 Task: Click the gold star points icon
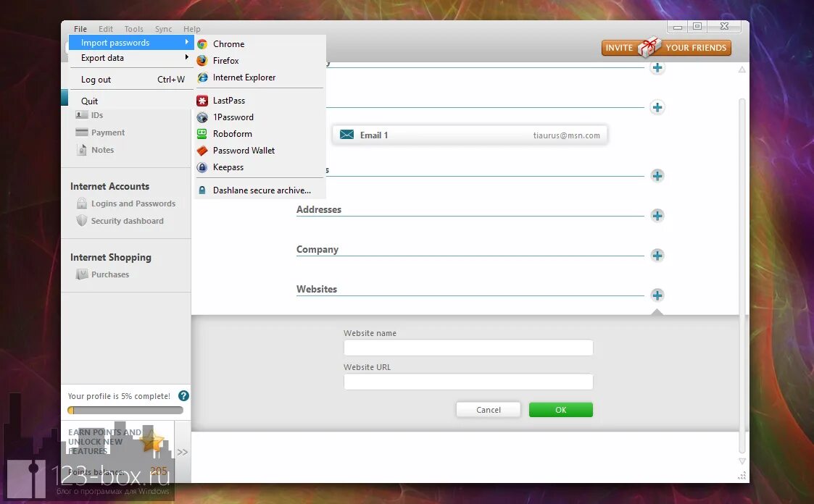(151, 442)
